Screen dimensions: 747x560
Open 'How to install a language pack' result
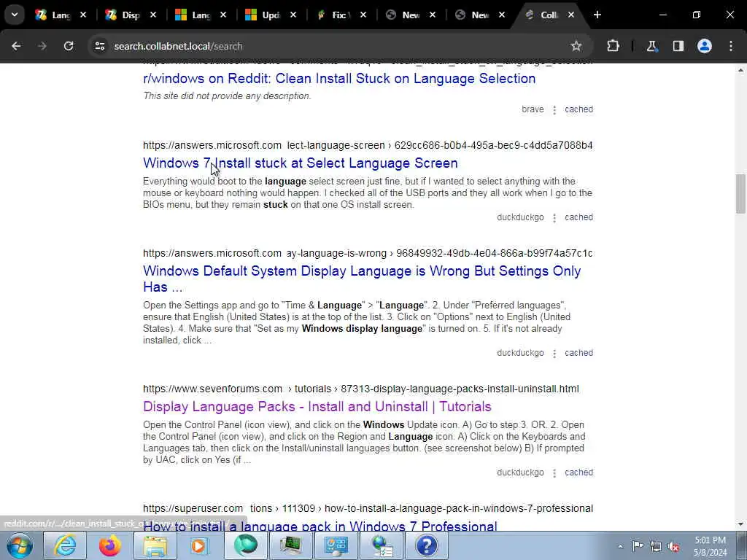coord(320,526)
